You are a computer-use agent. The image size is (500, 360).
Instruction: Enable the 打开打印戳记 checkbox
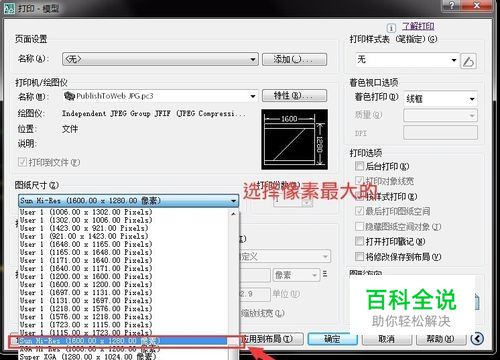tap(359, 241)
